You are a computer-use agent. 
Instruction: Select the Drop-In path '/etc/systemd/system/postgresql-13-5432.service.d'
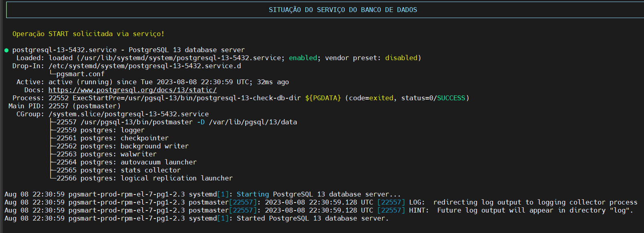pyautogui.click(x=145, y=66)
